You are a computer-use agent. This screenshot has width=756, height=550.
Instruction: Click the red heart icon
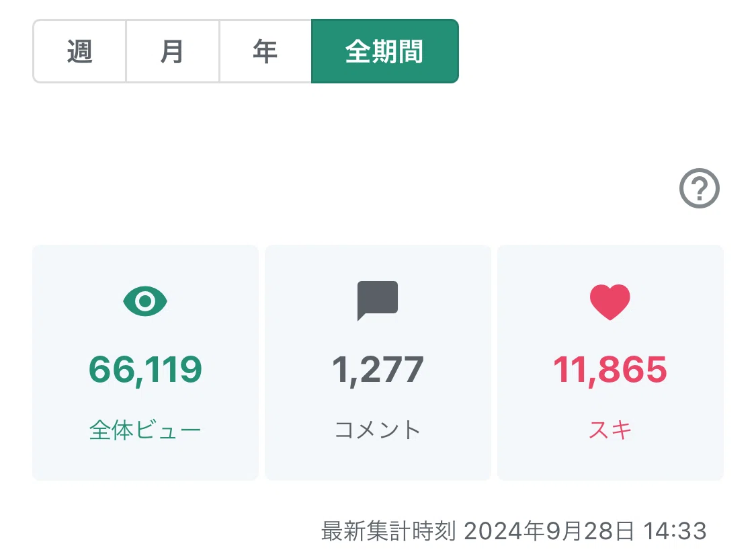coord(610,302)
